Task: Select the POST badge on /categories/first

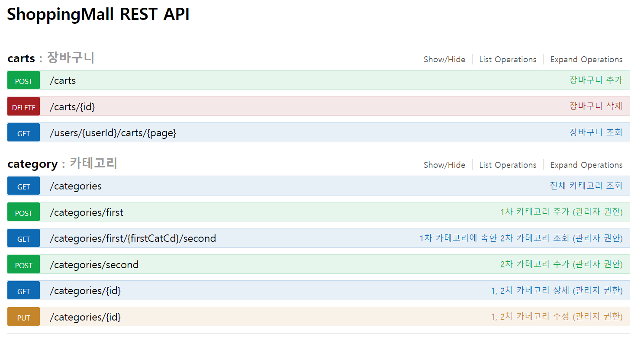Action: 23,212
